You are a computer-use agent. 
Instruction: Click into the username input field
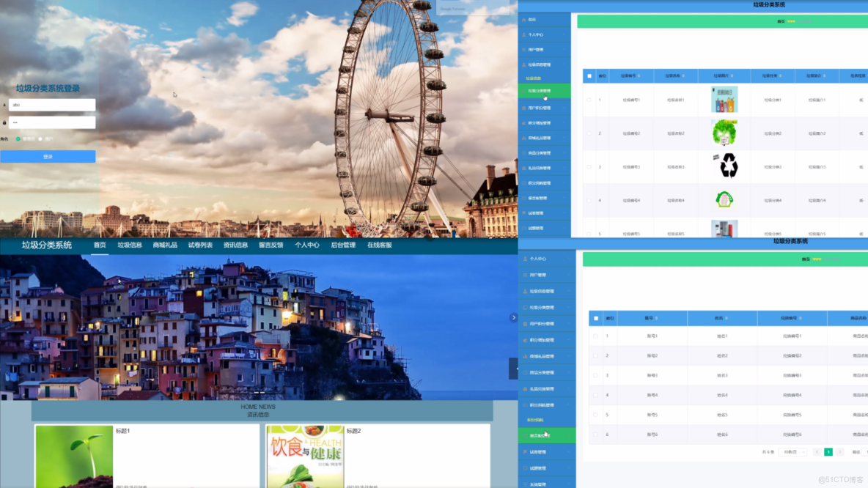[52, 105]
